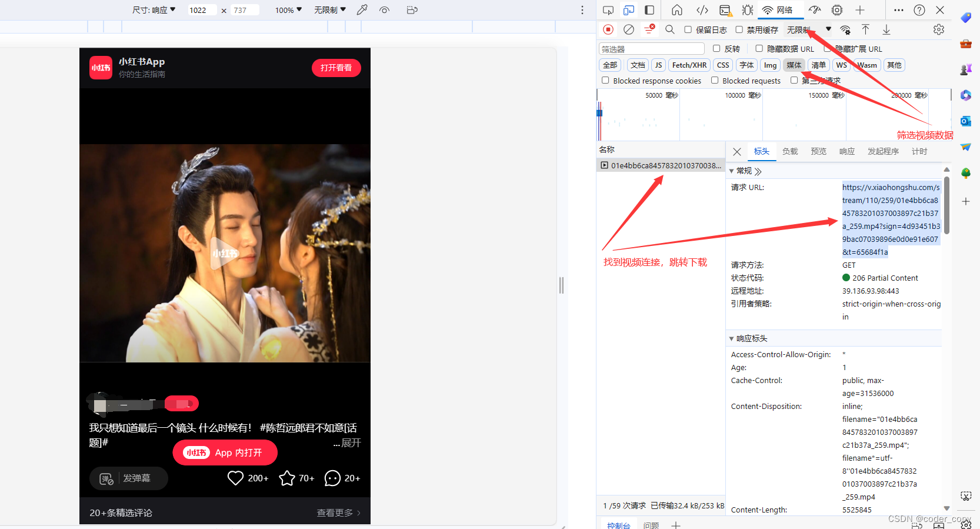Viewport: 980px width, 529px height.
Task: Tick the 反转 checkbox
Action: coord(716,48)
